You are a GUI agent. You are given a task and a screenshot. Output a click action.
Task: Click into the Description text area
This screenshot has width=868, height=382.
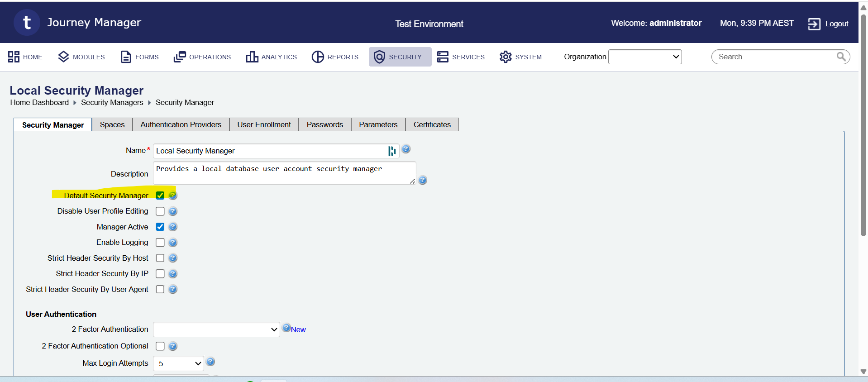[x=284, y=173]
